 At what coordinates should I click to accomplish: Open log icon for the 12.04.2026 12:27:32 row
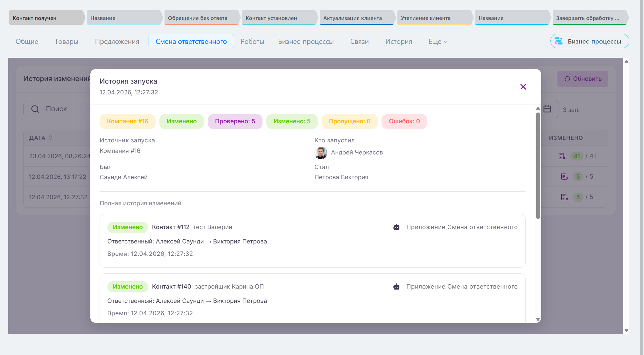tap(564, 197)
